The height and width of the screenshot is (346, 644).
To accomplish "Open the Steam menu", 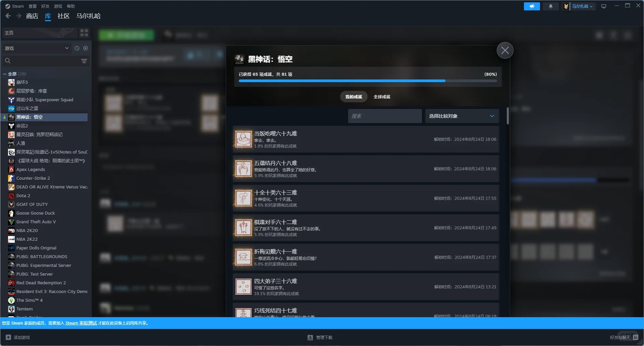I will 14,6.
